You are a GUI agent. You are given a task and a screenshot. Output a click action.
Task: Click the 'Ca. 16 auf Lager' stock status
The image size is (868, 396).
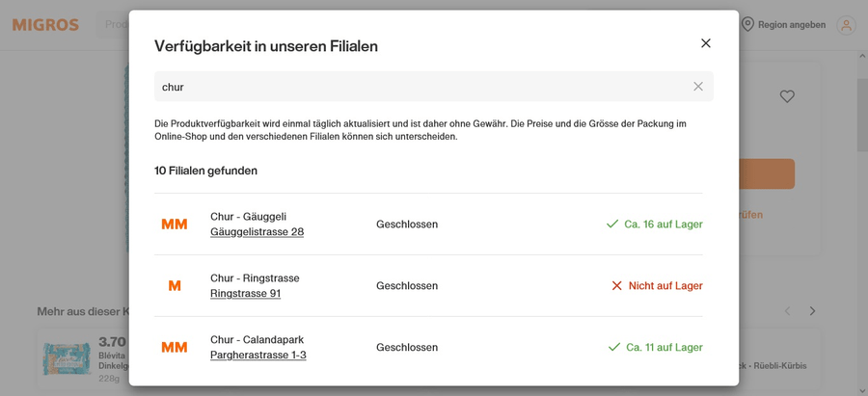pyautogui.click(x=654, y=224)
